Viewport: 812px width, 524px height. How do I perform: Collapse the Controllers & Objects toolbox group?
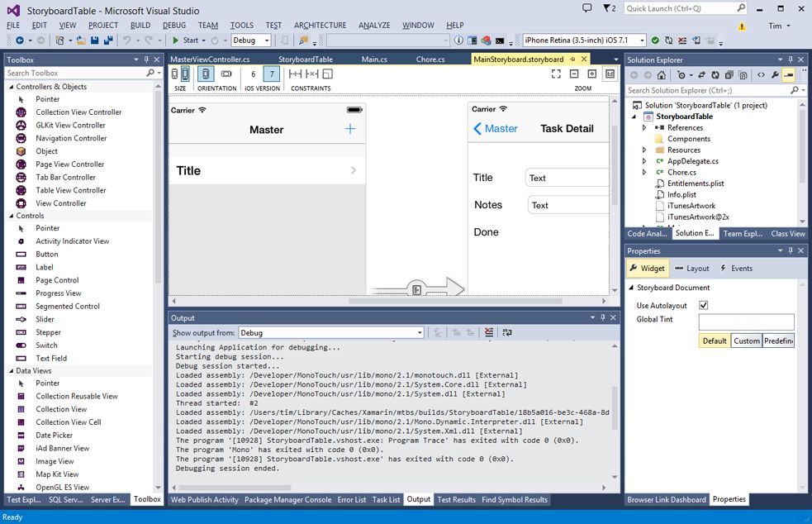[12, 87]
